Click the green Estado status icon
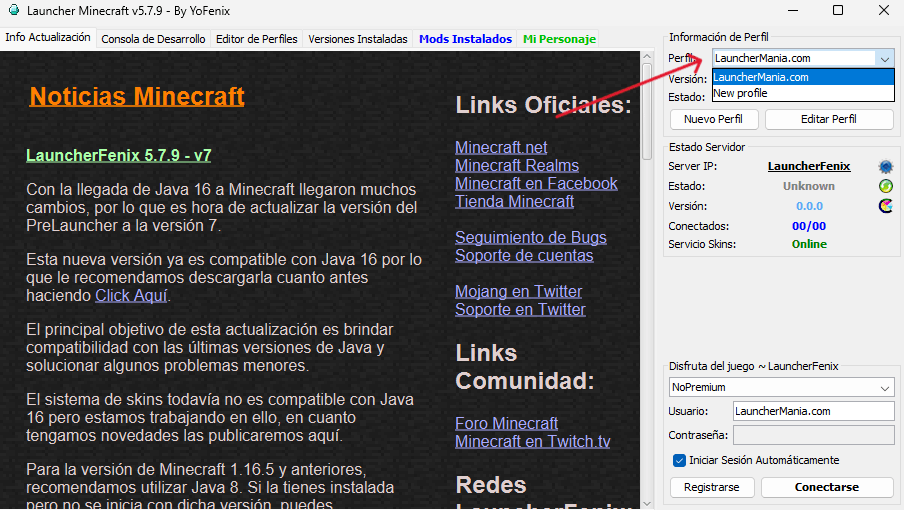Screen dimensions: 904x510 pyautogui.click(x=886, y=186)
